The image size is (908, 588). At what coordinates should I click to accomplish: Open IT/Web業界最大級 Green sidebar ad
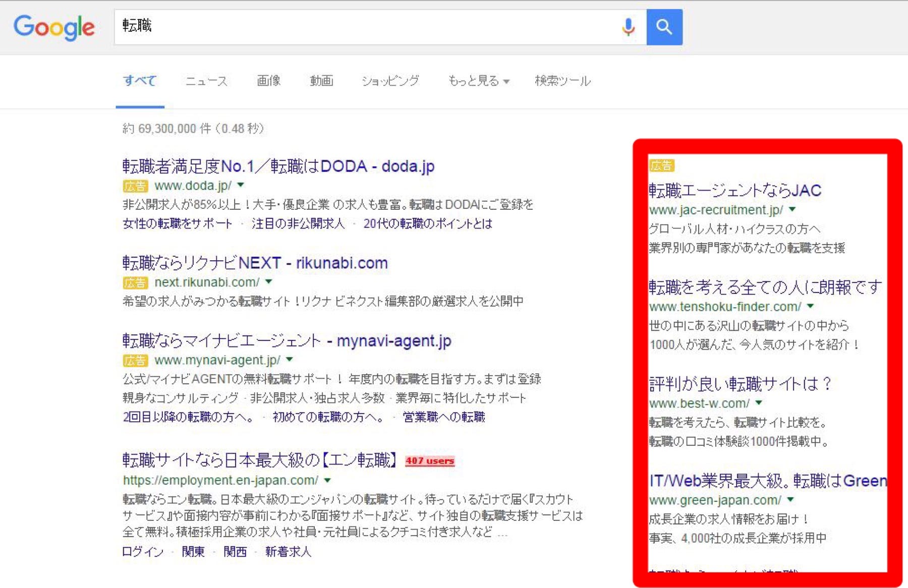768,481
